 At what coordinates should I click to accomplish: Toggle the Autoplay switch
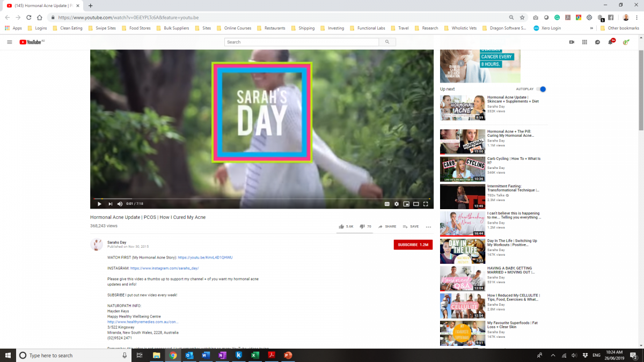tap(541, 89)
